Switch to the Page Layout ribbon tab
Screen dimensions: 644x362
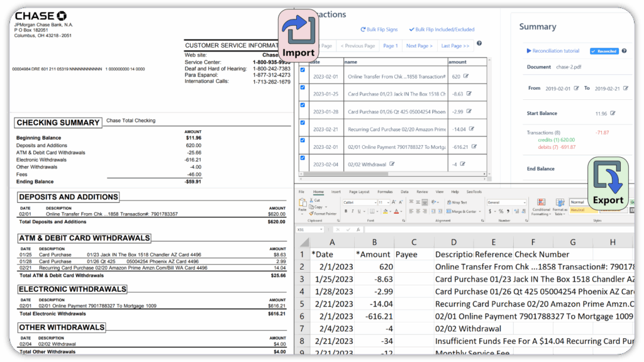coord(359,192)
